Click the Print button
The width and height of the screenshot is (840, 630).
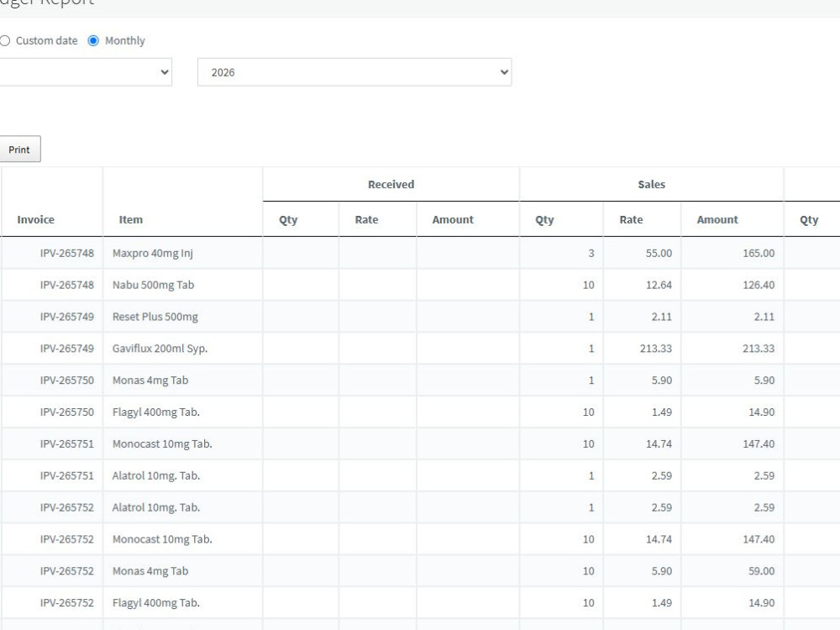click(x=19, y=150)
